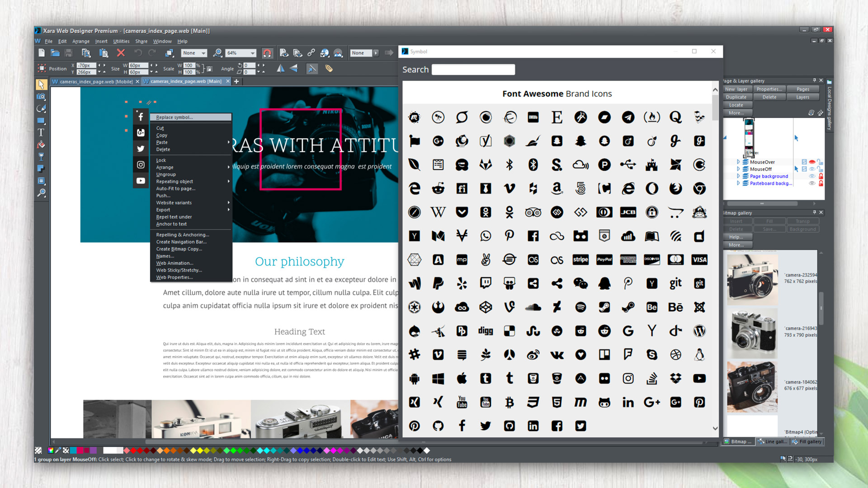Unlock the Page background layer
Image resolution: width=868 pixels, height=488 pixels.
pyautogui.click(x=821, y=177)
